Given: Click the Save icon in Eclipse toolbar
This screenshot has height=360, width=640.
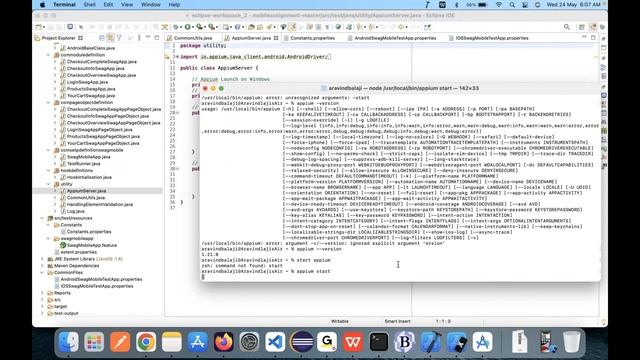Looking at the screenshot, I should click(x=51, y=27).
